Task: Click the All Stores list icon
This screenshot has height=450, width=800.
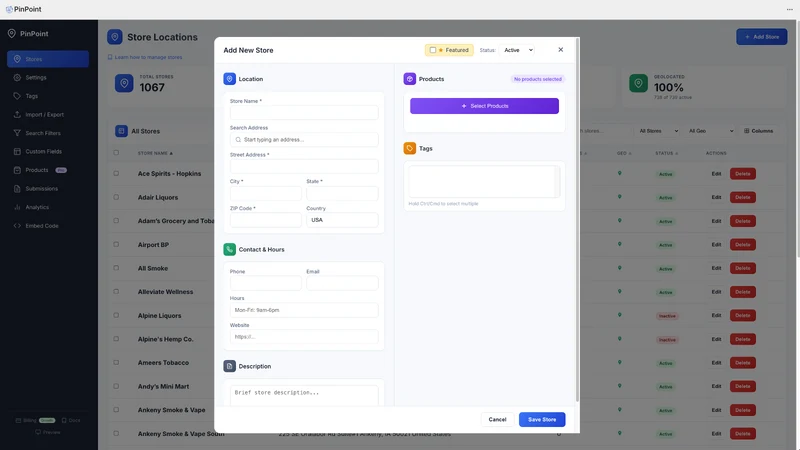Action: [x=121, y=131]
